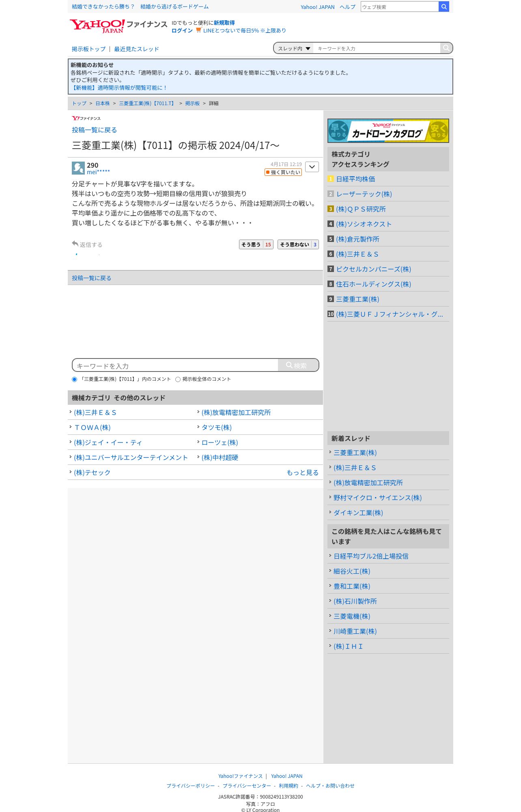Open the ヘルプ link in top bar

tap(348, 7)
